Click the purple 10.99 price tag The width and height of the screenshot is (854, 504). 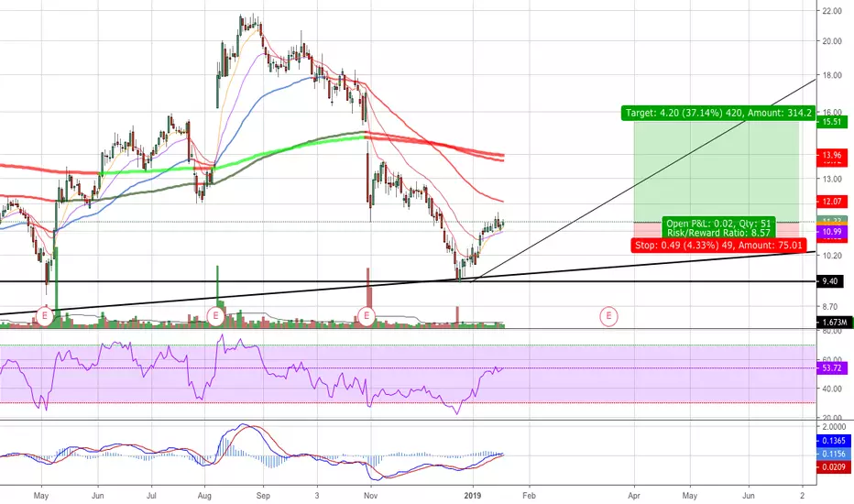pyautogui.click(x=832, y=232)
